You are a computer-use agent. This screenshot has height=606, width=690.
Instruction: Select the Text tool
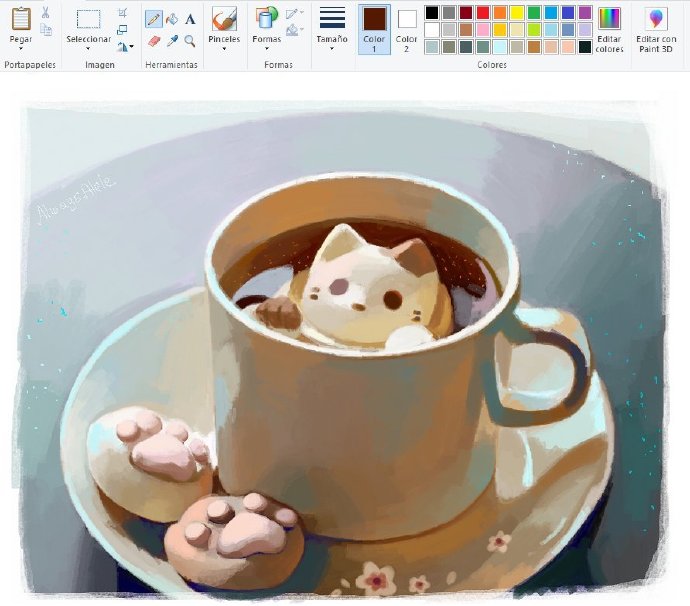point(190,19)
